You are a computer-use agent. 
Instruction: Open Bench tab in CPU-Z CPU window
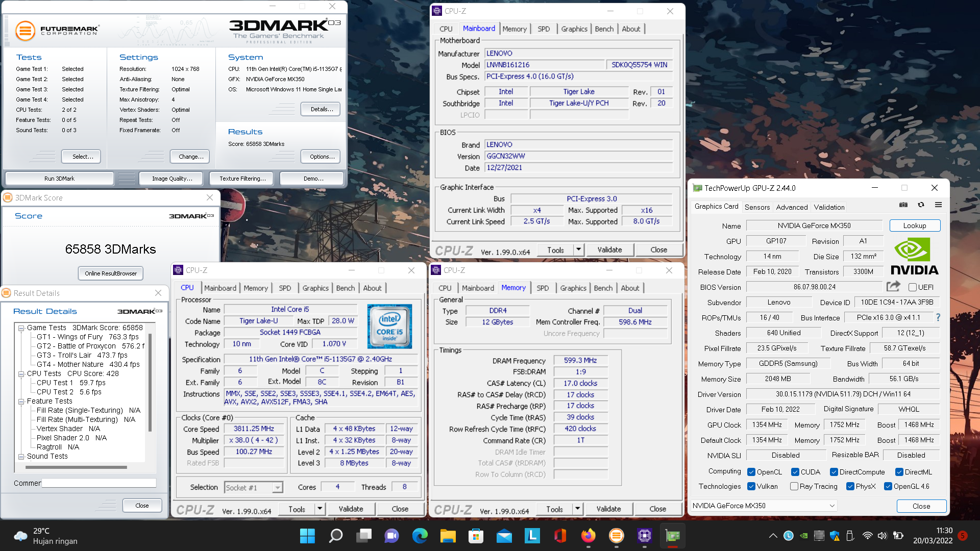point(345,288)
